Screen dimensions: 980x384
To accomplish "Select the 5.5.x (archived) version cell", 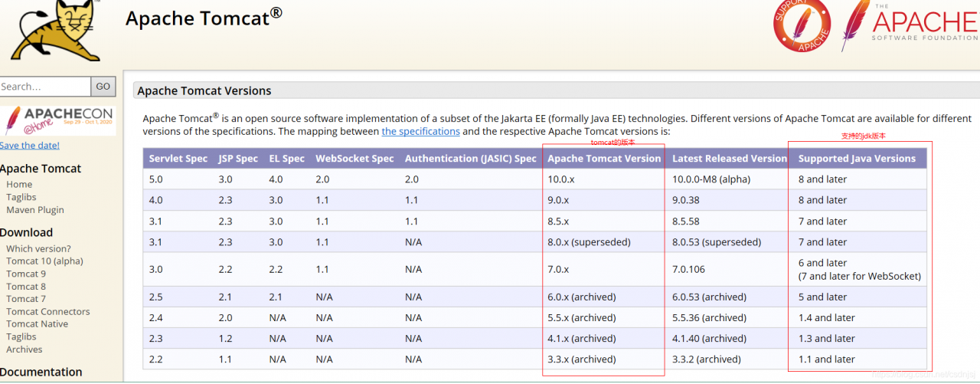I will [x=604, y=318].
